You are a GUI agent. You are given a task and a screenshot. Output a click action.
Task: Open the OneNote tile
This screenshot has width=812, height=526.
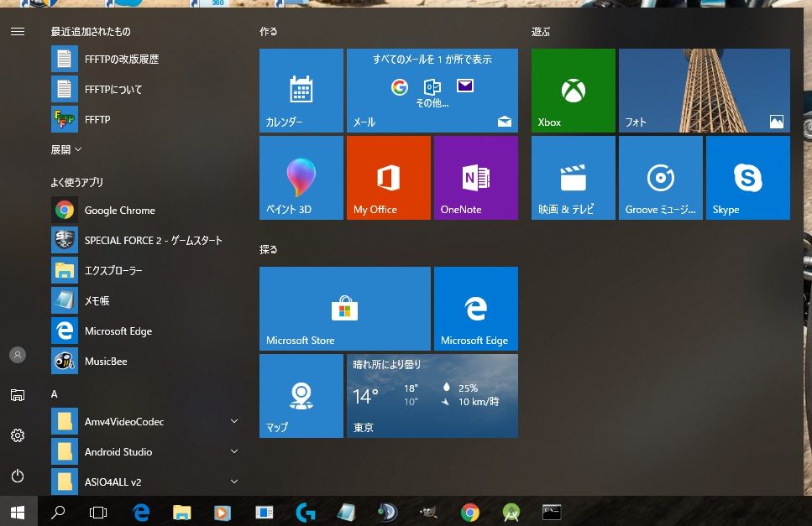click(476, 178)
